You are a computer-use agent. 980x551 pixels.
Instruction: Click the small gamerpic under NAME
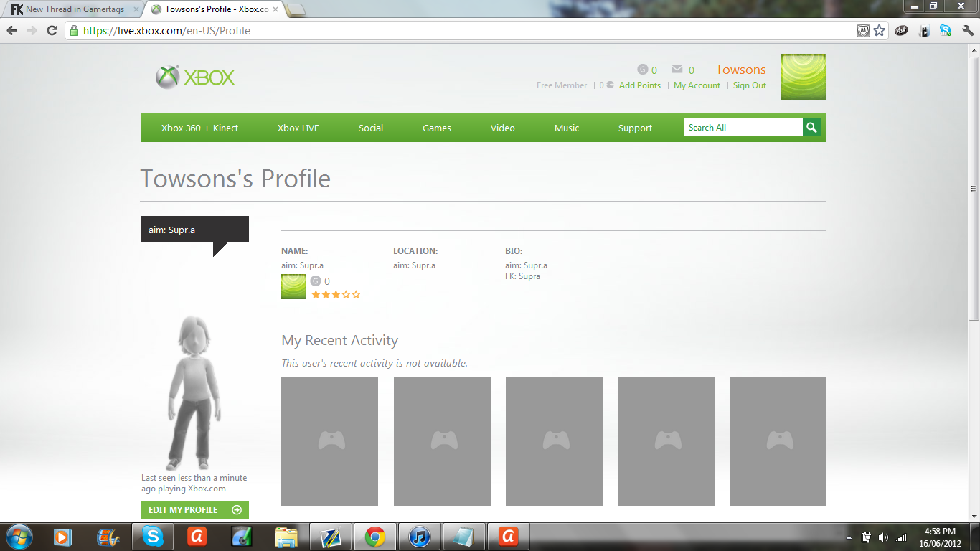[293, 287]
